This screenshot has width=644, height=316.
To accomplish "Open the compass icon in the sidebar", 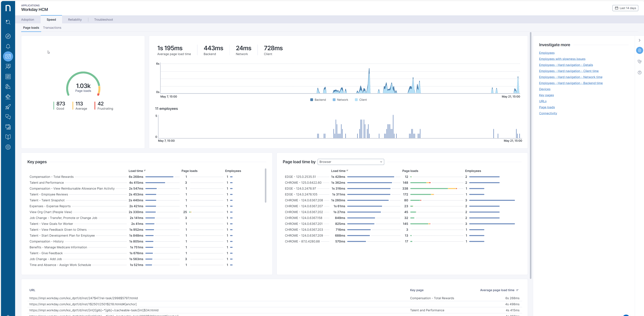I will (8, 36).
